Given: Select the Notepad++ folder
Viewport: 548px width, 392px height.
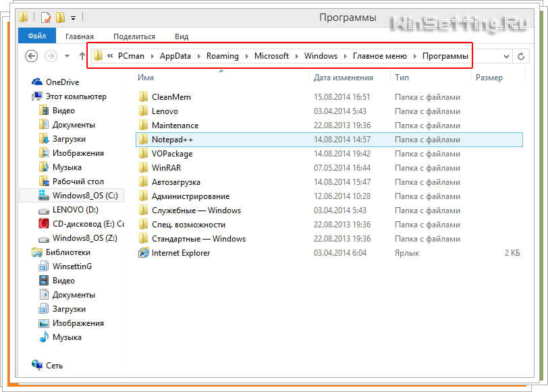Looking at the screenshot, I should point(173,139).
